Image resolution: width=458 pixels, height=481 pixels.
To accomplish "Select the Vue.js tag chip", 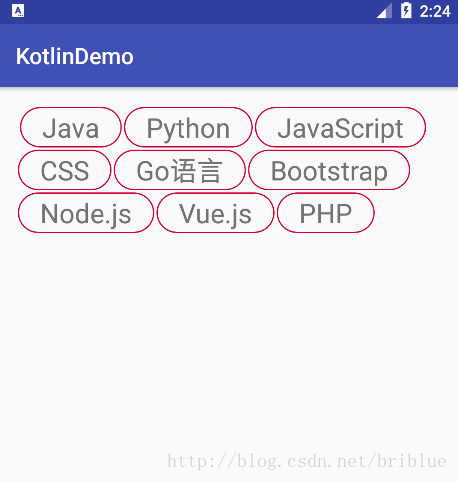I will (x=215, y=213).
